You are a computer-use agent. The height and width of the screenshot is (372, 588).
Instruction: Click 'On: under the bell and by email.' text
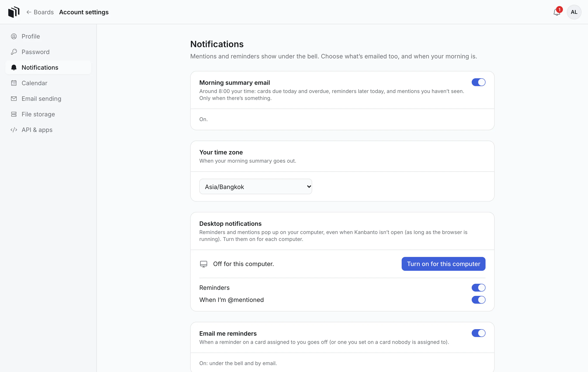coord(238,363)
